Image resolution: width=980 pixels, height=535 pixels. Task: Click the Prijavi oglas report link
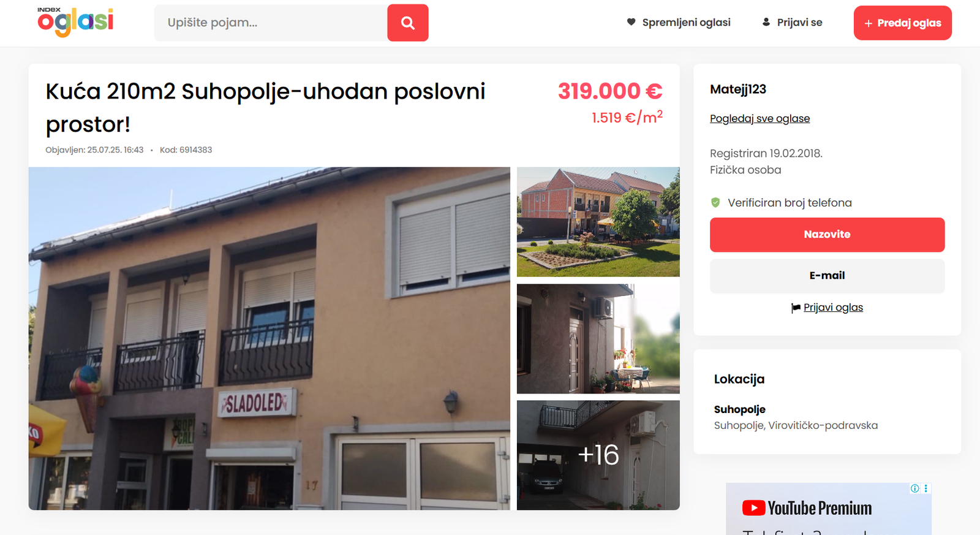(833, 308)
